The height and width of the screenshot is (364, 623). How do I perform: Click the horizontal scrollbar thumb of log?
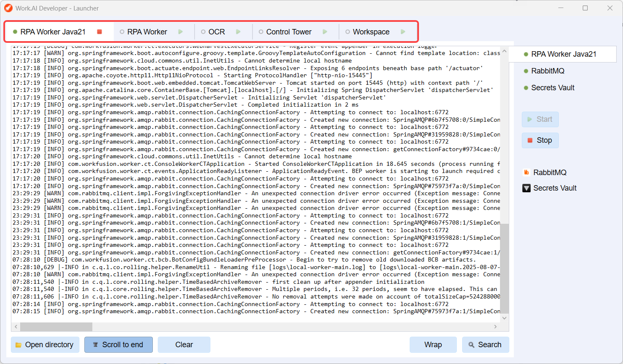tap(56, 327)
